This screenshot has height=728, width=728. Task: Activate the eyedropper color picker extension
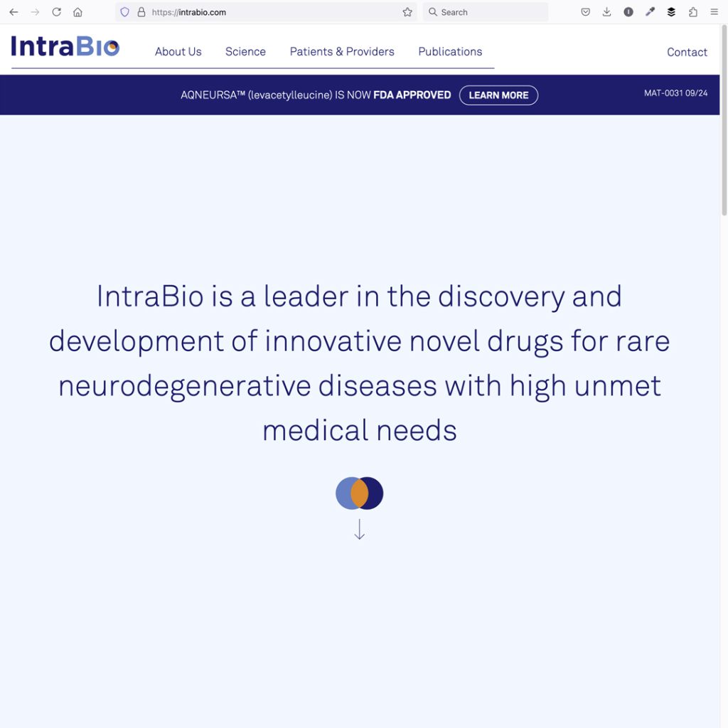coord(650,12)
